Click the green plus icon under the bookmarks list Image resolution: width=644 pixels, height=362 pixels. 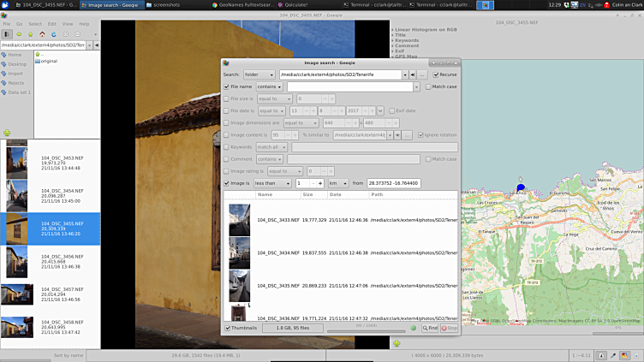(7, 133)
